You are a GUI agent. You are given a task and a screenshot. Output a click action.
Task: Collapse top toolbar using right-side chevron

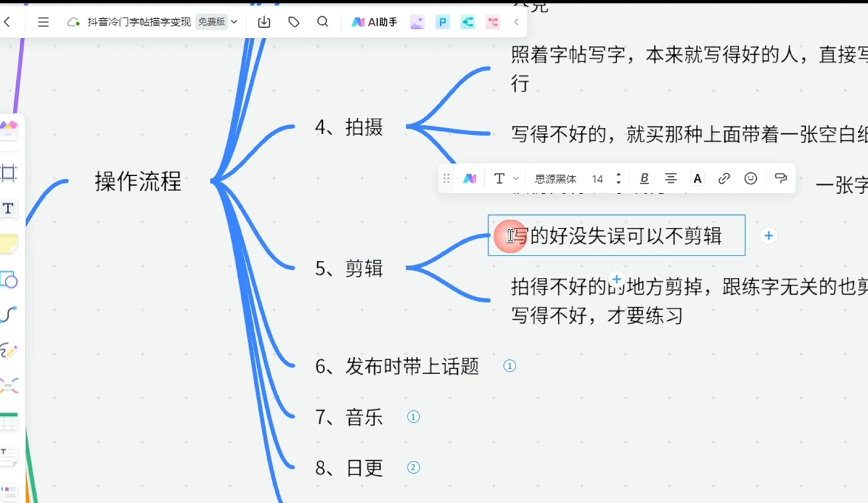[516, 22]
